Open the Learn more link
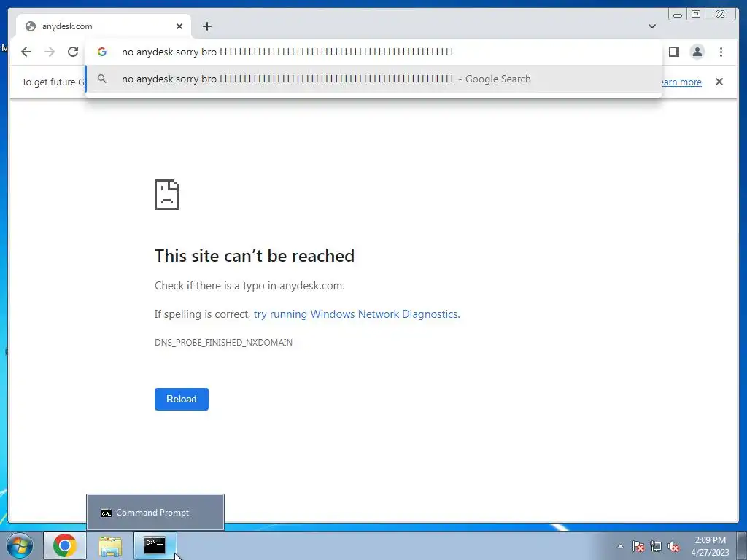Image resolution: width=747 pixels, height=560 pixels. coord(682,82)
